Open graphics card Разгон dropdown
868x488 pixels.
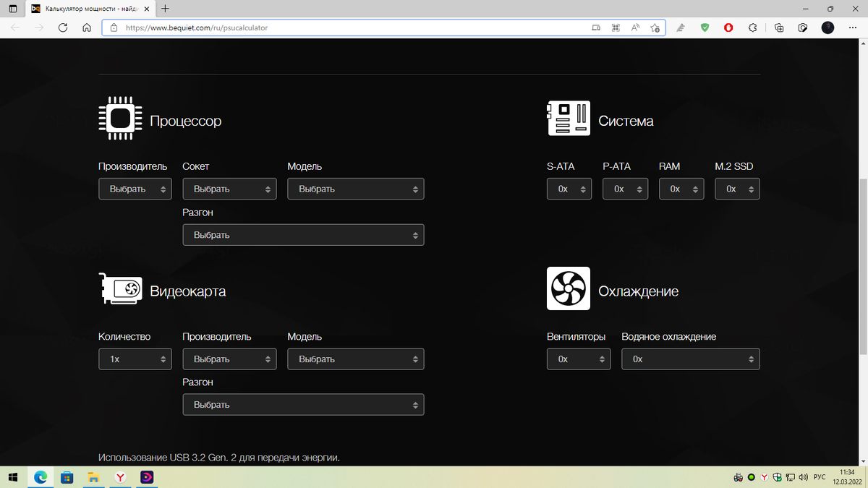tap(303, 405)
